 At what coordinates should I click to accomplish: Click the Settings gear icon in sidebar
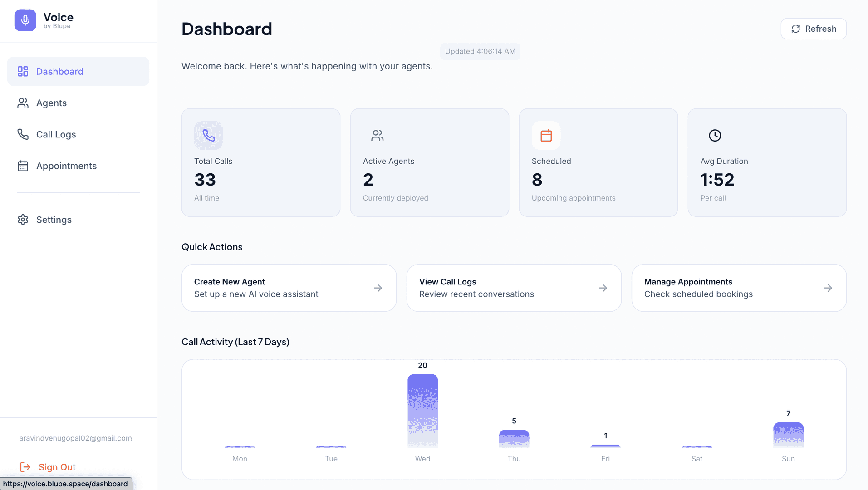[23, 220]
